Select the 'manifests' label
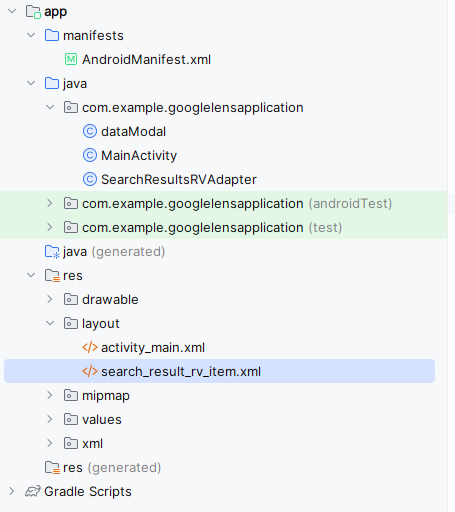The image size is (455, 512). pyautogui.click(x=93, y=36)
